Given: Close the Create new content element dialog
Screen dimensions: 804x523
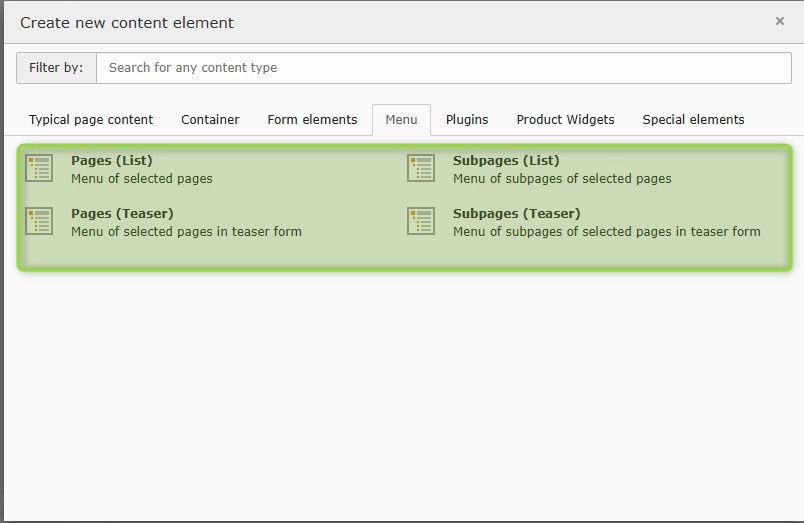Looking at the screenshot, I should 780,21.
